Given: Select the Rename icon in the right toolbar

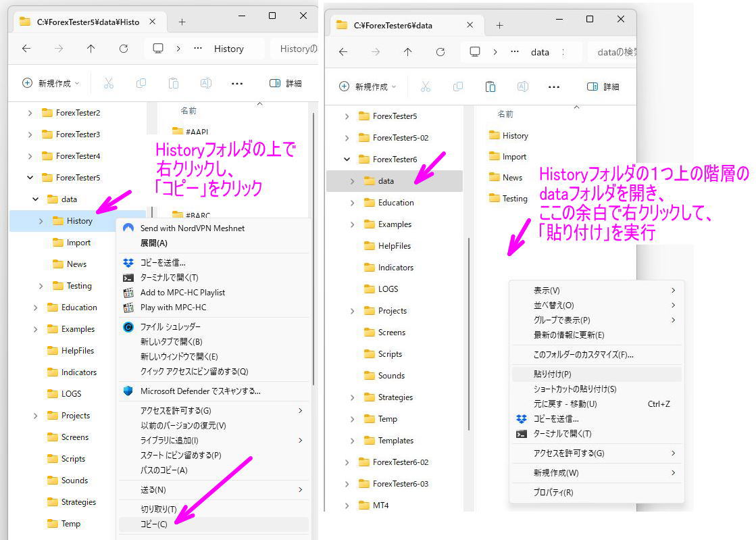Looking at the screenshot, I should 522,87.
